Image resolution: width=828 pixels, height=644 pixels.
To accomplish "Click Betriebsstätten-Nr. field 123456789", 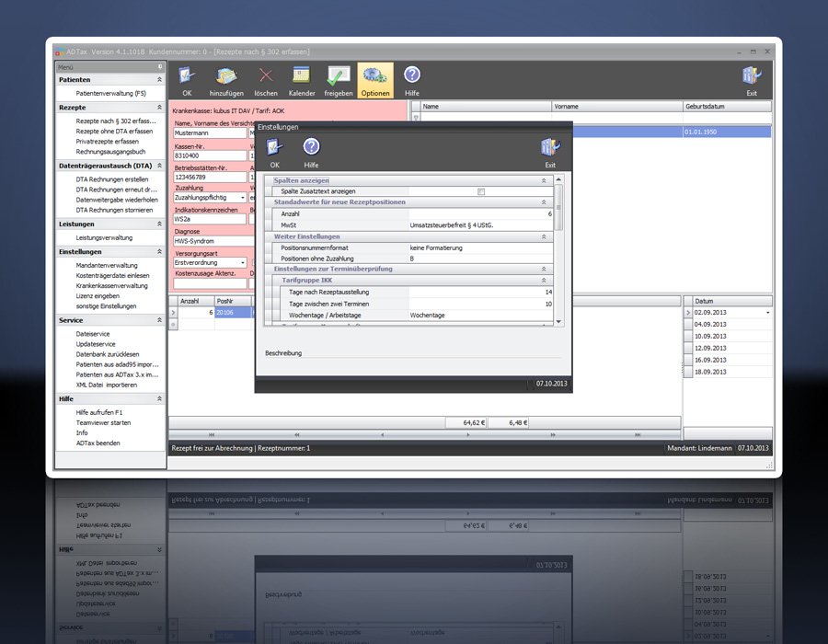I will click(210, 178).
